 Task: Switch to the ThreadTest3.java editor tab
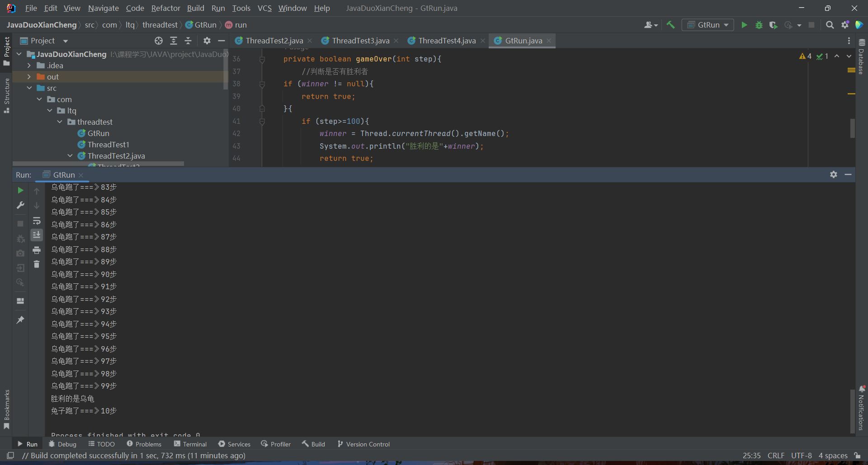pyautogui.click(x=360, y=41)
